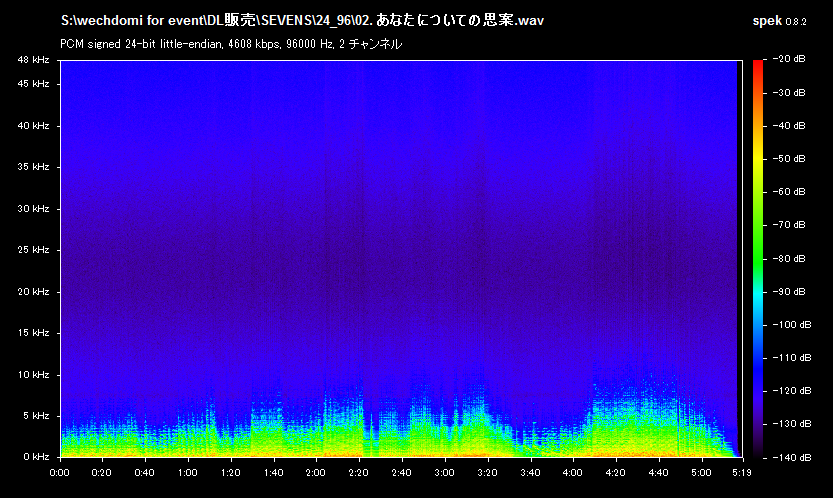Screen dimensions: 833x498
Task: Click the dB color gradient scale bar
Action: 758,259
